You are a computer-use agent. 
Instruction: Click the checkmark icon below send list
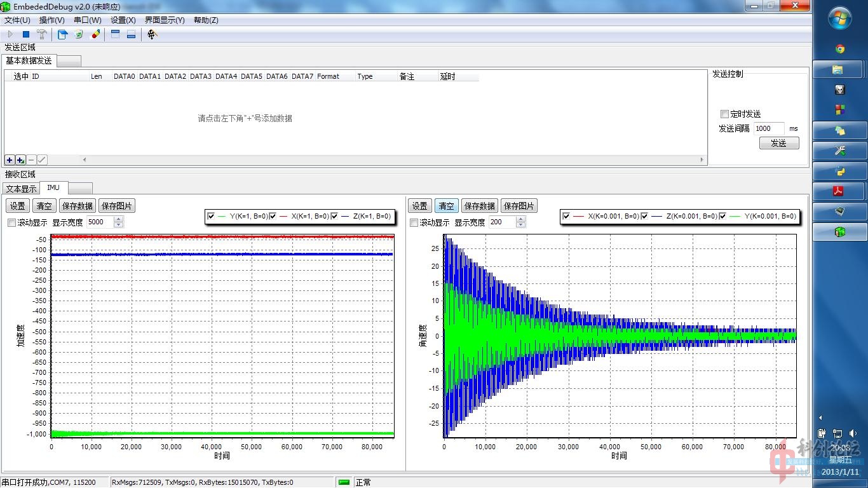coord(42,160)
